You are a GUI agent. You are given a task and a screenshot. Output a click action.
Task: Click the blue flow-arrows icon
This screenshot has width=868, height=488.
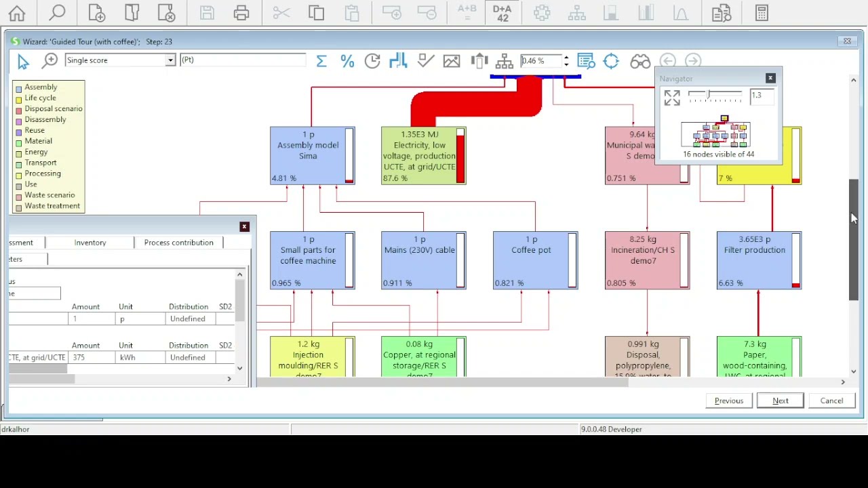coord(398,61)
